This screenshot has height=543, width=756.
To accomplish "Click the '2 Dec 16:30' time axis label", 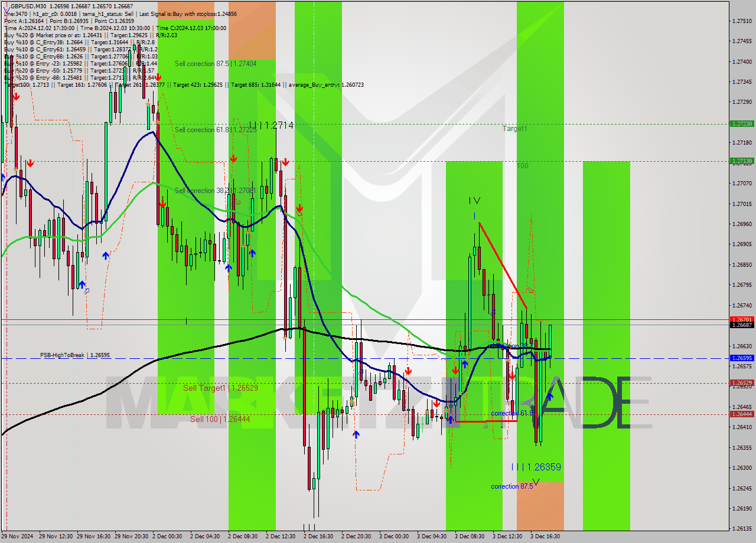I will (318, 537).
